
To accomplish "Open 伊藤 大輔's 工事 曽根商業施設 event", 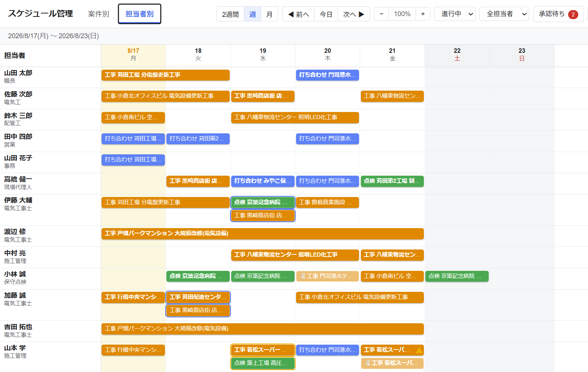I will click(x=328, y=202).
